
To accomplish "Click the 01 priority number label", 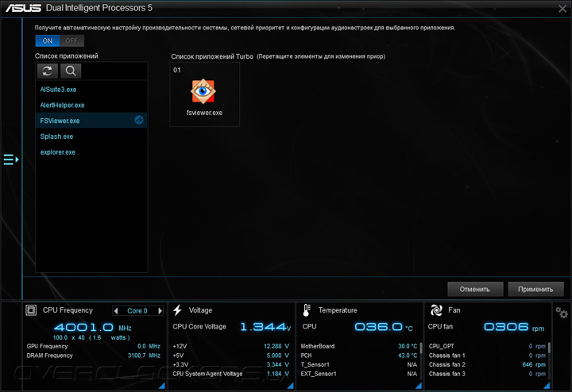I will (x=177, y=70).
